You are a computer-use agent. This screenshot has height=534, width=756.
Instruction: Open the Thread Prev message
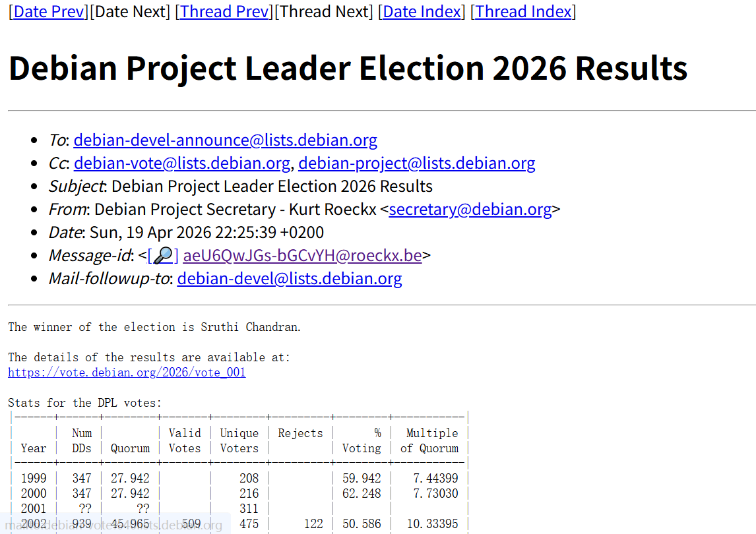pyautogui.click(x=224, y=12)
